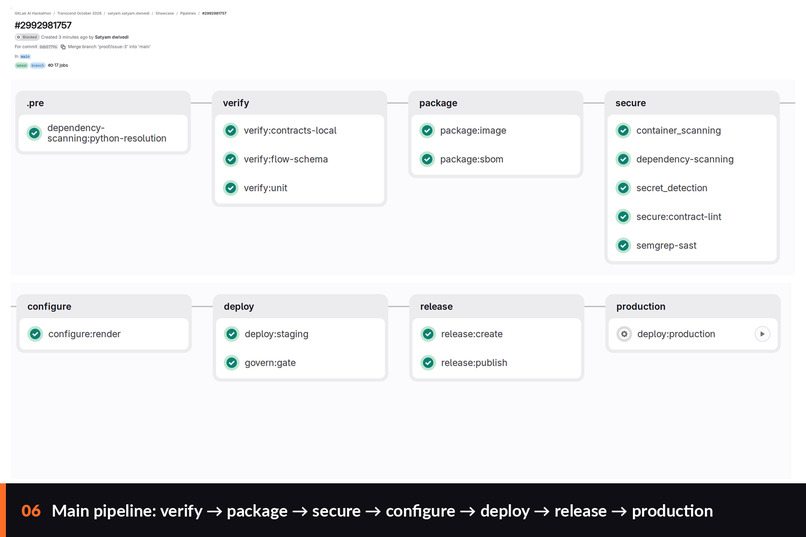The image size is (806, 537).
Task: Go to Showcase breadcrumb
Action: pos(164,13)
